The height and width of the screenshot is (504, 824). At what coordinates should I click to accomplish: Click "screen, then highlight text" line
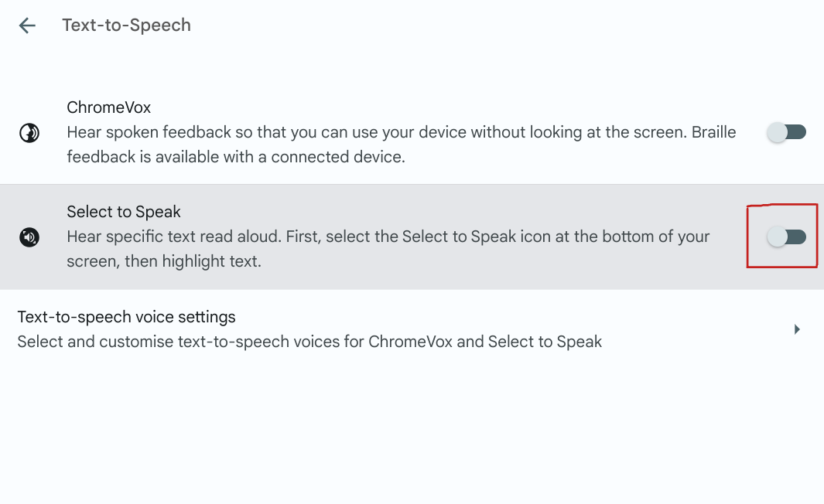pyautogui.click(x=164, y=261)
